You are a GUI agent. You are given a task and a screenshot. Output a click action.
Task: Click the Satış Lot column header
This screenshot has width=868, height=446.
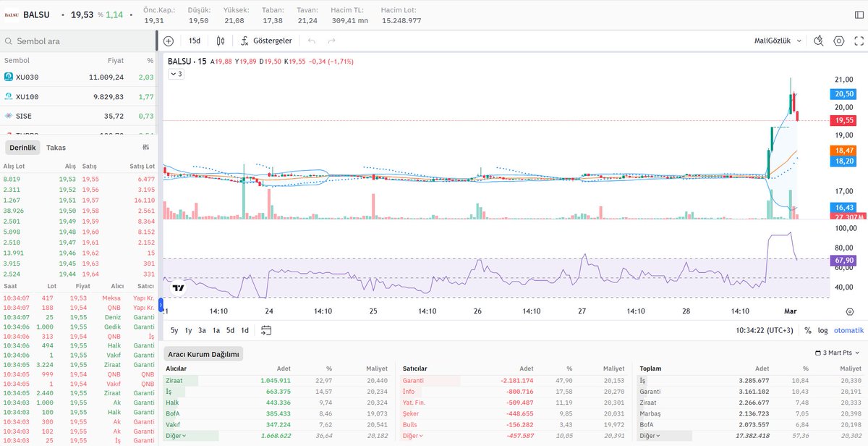[x=142, y=166]
